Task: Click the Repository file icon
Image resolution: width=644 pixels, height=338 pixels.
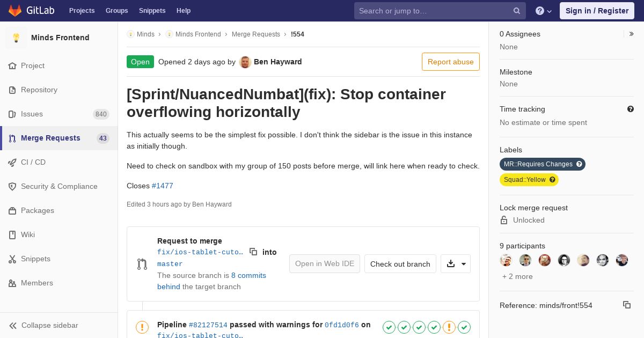Action: coord(12,90)
